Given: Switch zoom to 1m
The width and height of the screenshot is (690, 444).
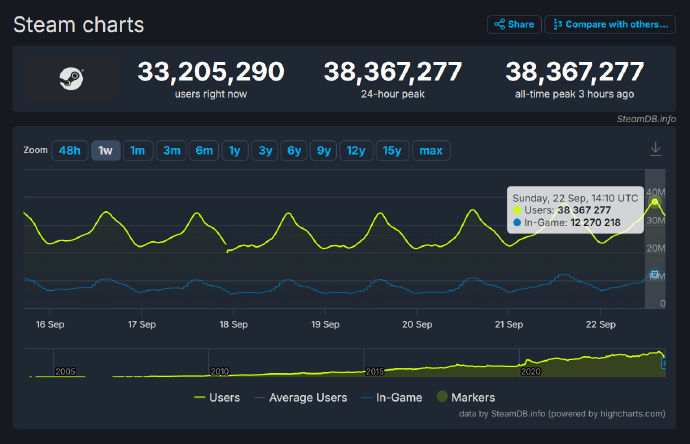Looking at the screenshot, I should click(138, 150).
